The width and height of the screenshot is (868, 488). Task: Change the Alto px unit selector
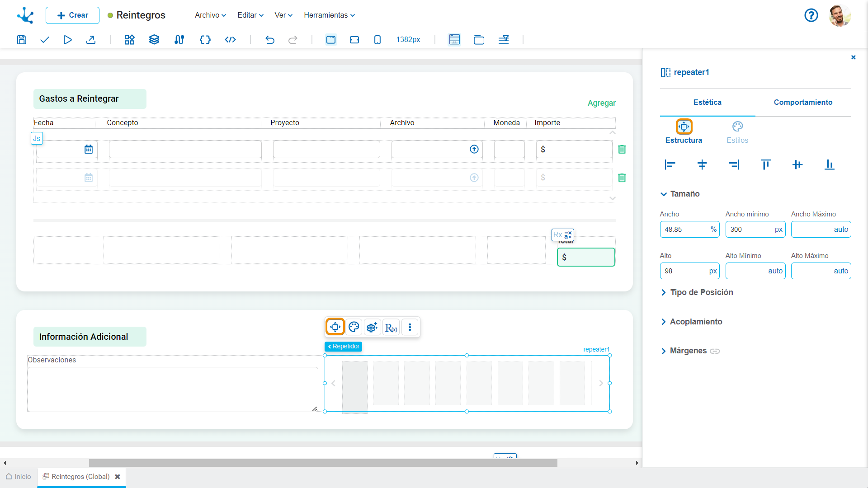coord(713,271)
